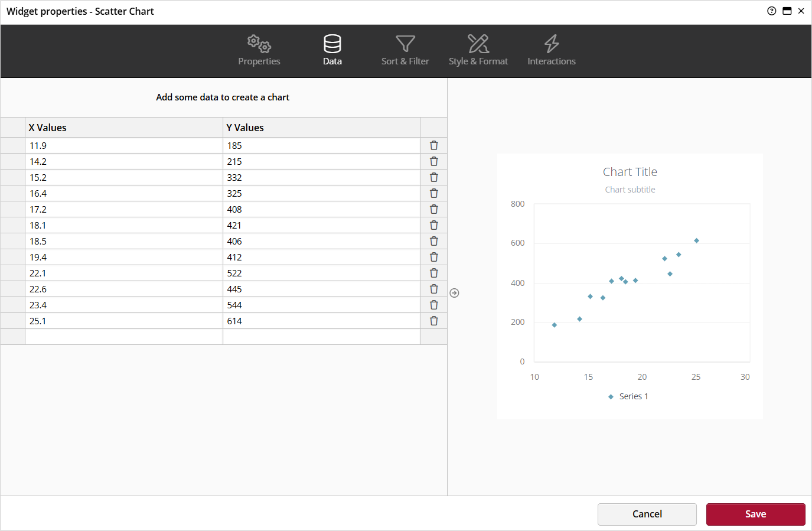Click trash icon for row 16.4
Viewport: 812px width, 531px height.
coord(434,193)
